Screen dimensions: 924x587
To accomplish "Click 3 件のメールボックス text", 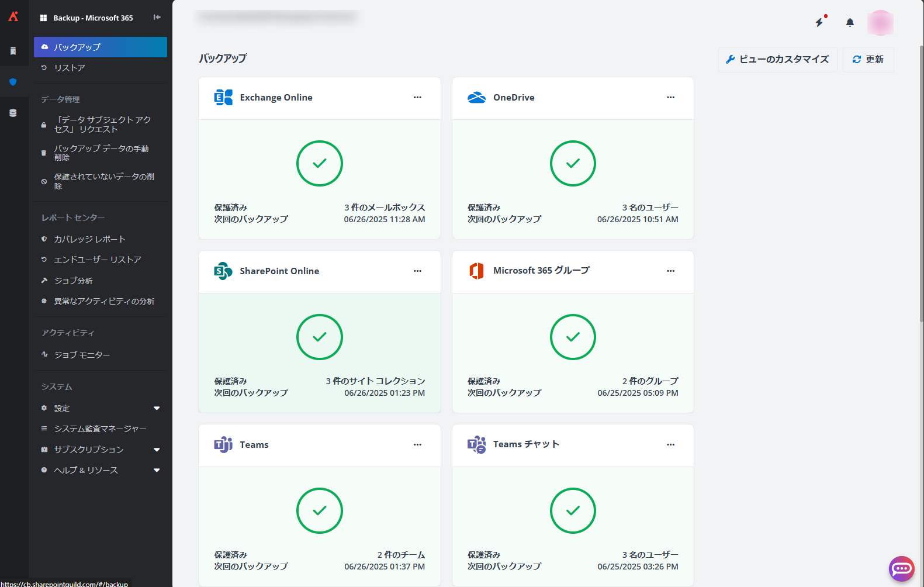I will [385, 208].
